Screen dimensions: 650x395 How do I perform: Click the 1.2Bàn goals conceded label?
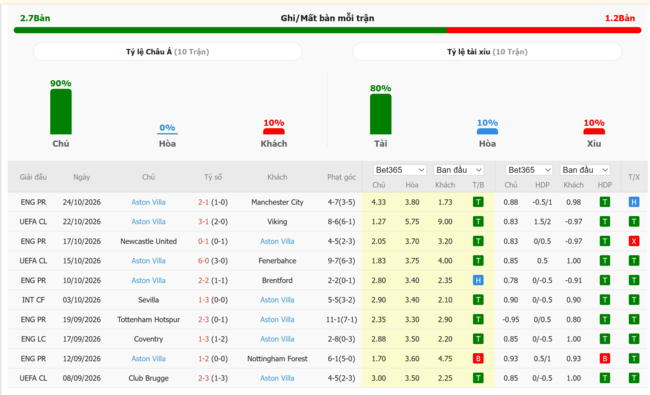pyautogui.click(x=620, y=18)
